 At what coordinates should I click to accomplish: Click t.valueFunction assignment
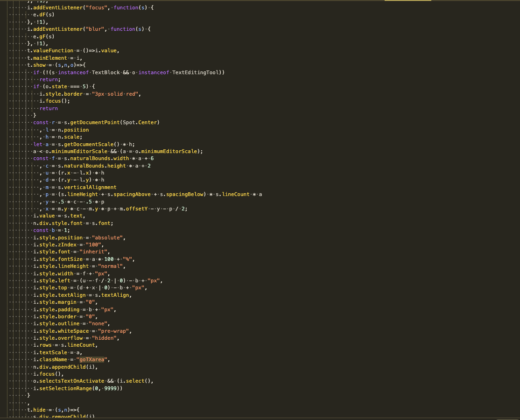[73, 51]
